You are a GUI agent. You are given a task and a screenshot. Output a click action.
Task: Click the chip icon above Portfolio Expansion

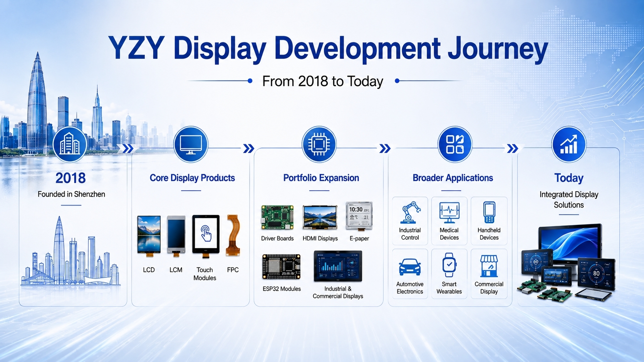tap(319, 145)
